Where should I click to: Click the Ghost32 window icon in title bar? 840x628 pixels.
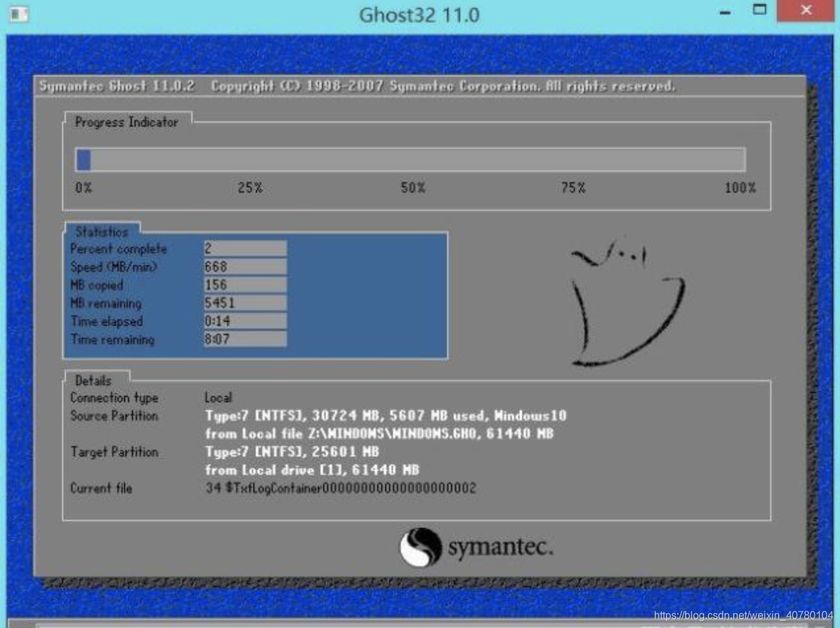pos(20,13)
